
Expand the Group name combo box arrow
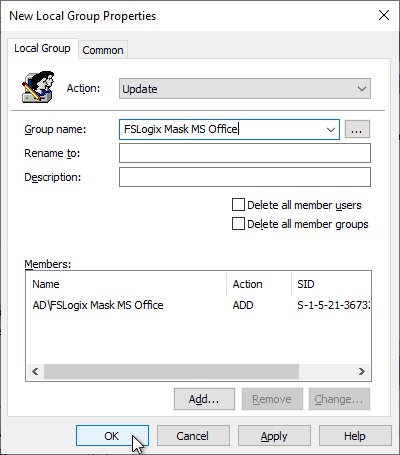click(331, 129)
